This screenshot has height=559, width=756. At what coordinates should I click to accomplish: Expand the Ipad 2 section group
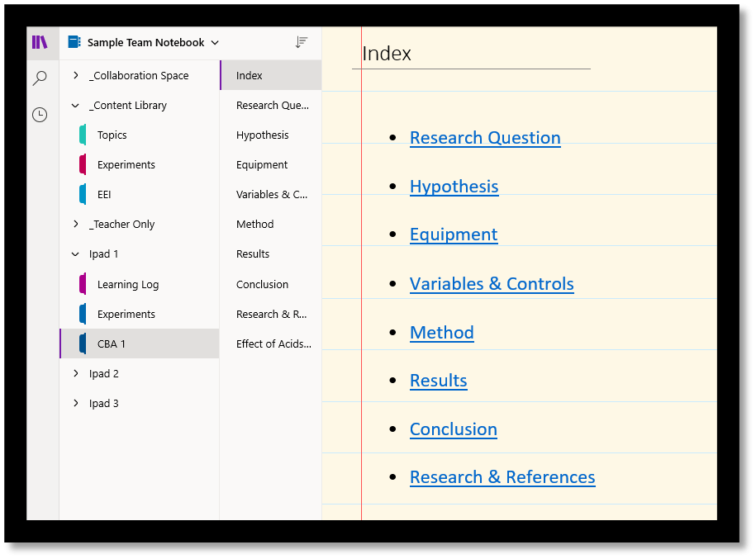[x=76, y=373]
